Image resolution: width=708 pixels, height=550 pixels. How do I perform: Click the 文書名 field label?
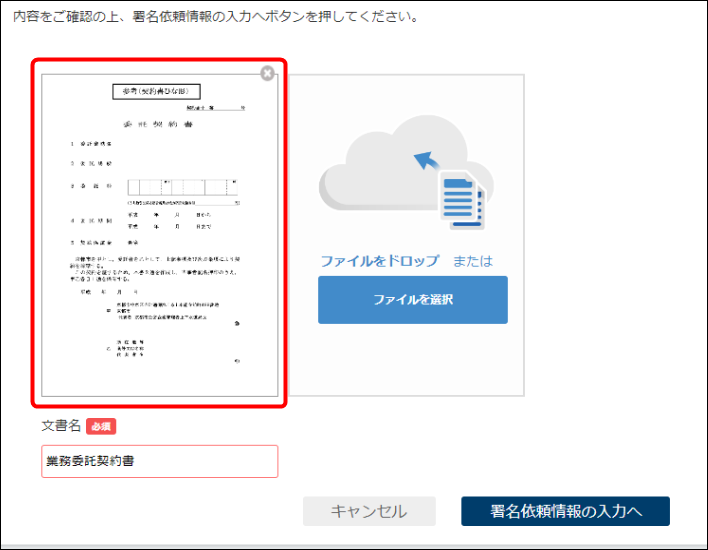[x=60, y=426]
